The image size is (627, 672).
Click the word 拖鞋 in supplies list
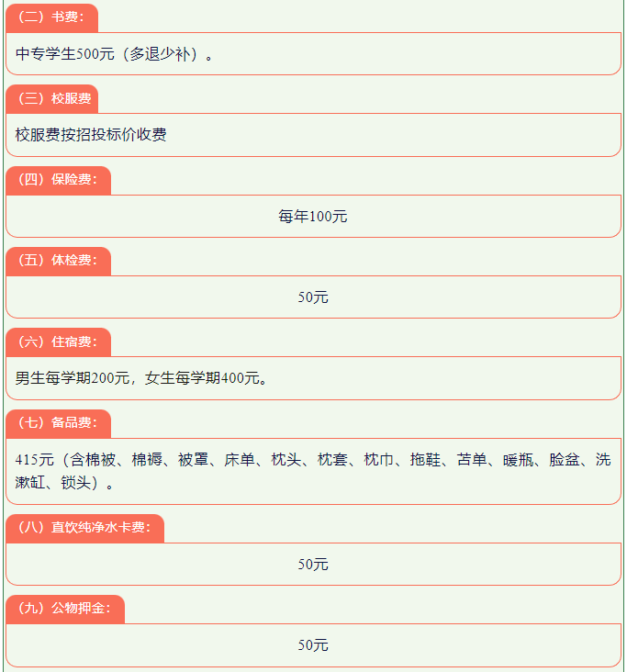tap(425, 460)
